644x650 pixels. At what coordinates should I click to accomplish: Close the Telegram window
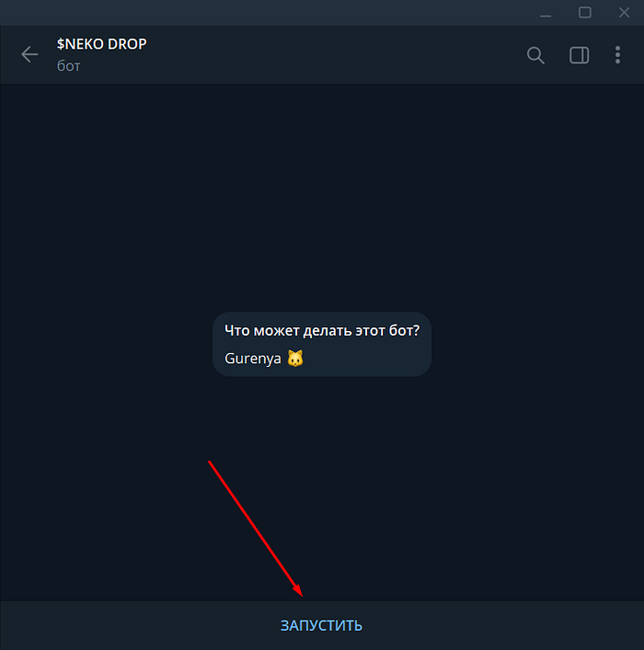click(x=624, y=13)
